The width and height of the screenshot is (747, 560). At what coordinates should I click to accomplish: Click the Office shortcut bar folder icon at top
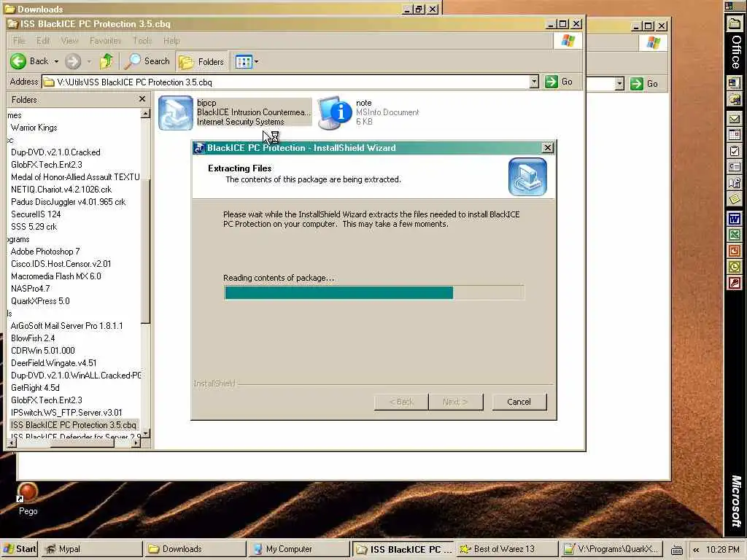point(734,23)
